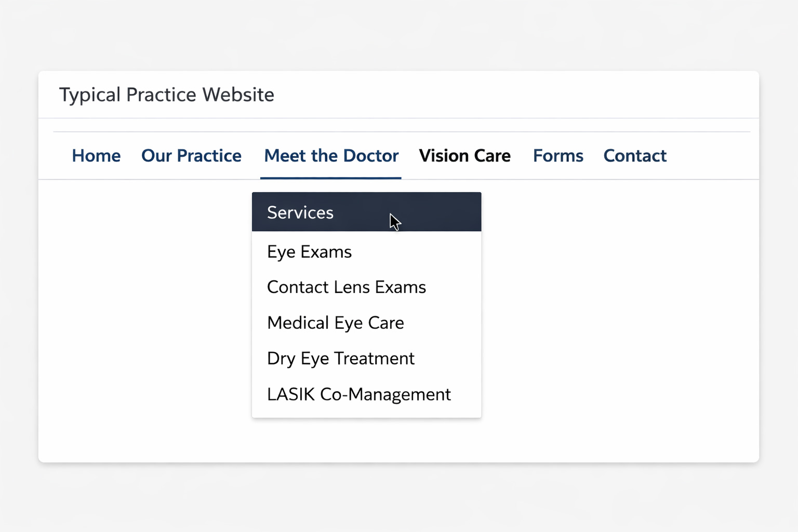Navigate to Contact Lens Exams details
This screenshot has height=532, width=798.
point(346,287)
